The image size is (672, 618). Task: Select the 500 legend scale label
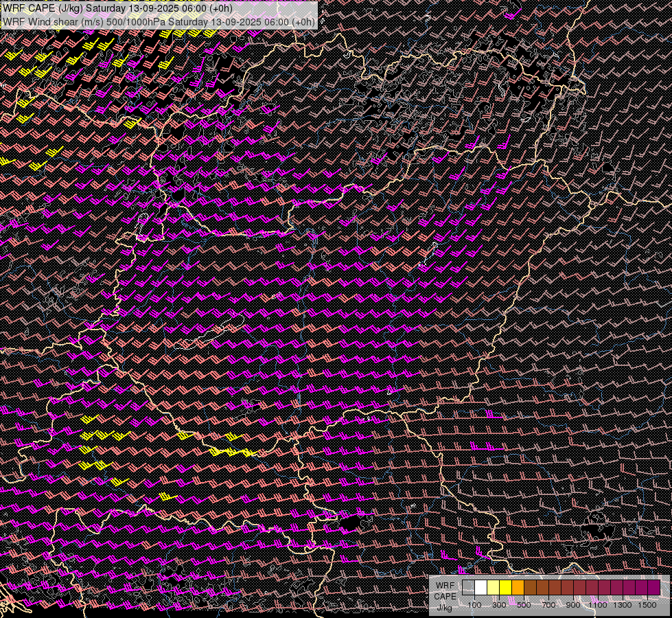[x=524, y=605]
